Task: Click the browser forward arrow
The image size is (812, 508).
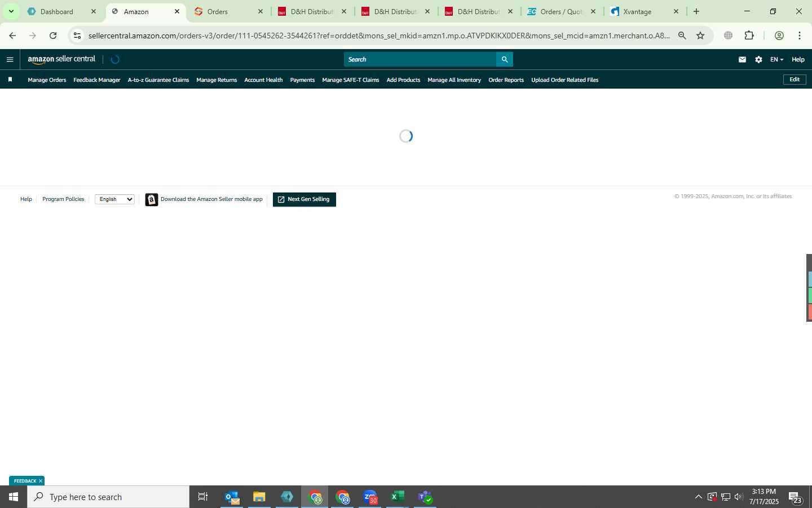Action: pos(33,36)
